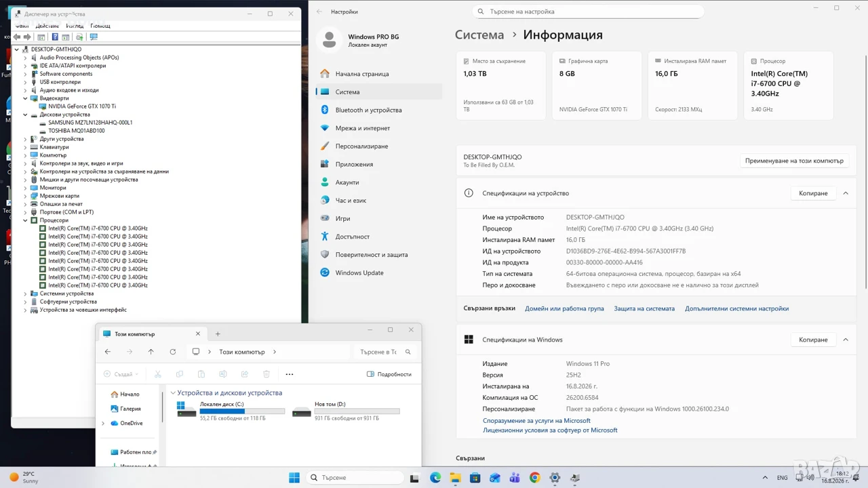Click the Settings search field
This screenshot has height=488, width=868.
click(588, 12)
